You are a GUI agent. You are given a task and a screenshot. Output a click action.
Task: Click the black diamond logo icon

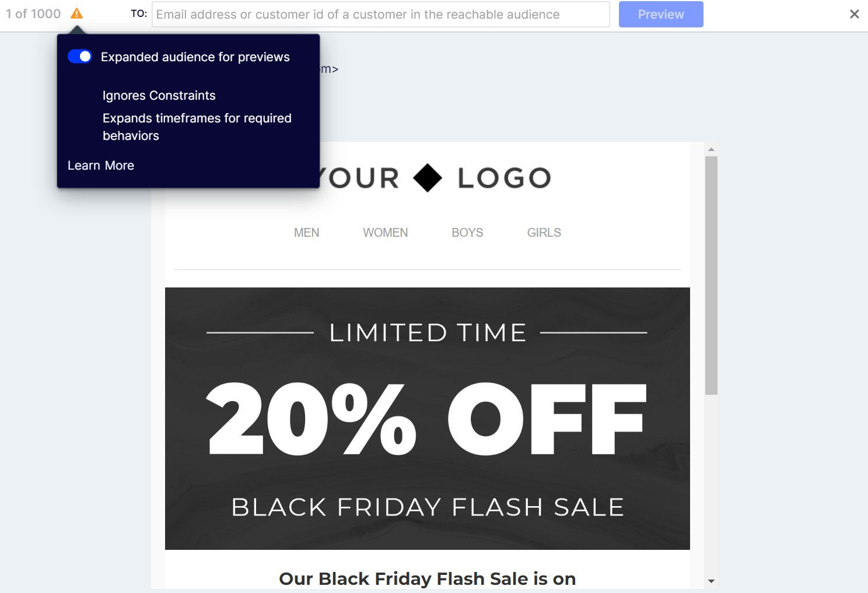tap(428, 178)
